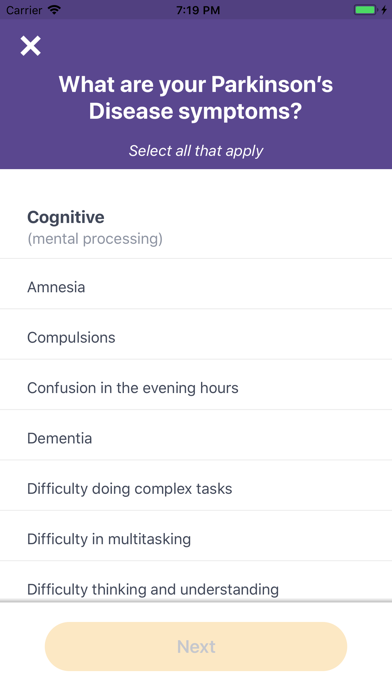The image size is (392, 696).
Task: Select the Amnesia symptom
Action: [196, 284]
